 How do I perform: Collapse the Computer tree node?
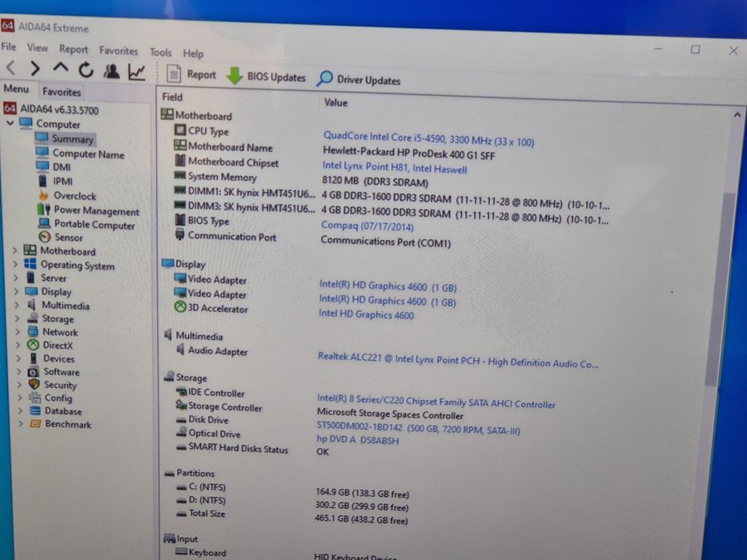10,123
